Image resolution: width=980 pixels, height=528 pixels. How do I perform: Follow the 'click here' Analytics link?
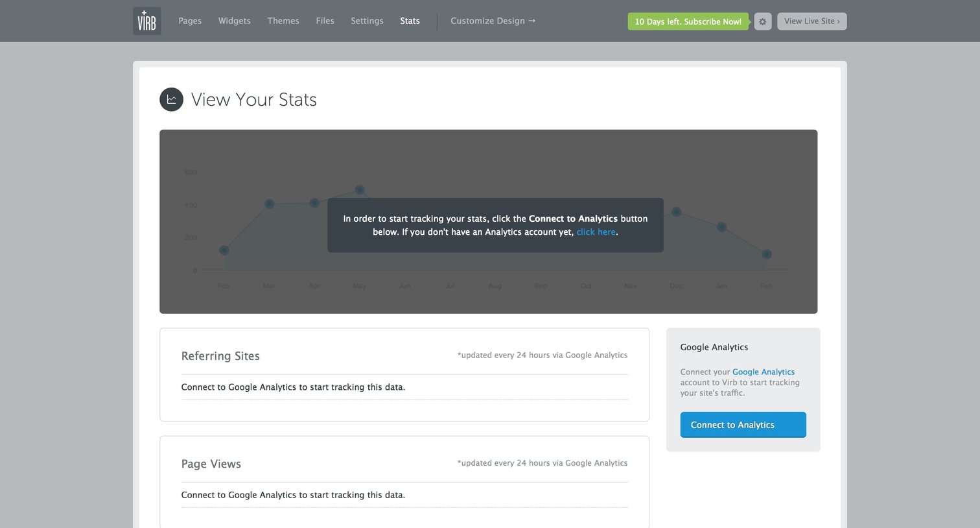click(x=596, y=232)
